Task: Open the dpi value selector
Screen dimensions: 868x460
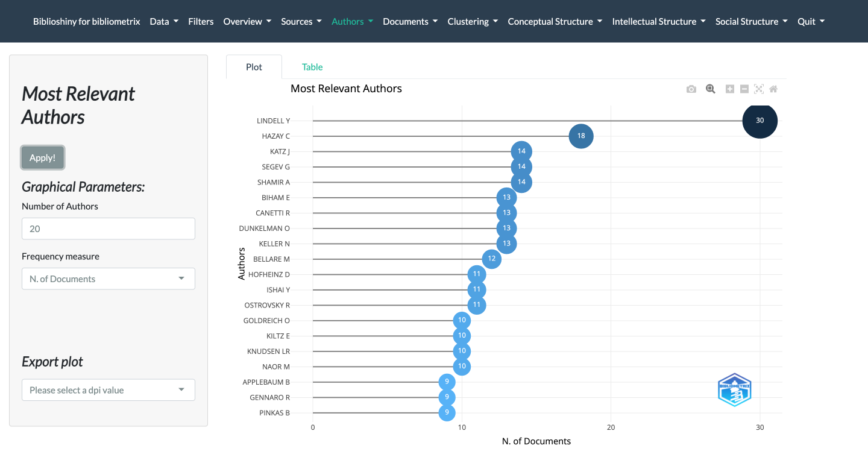Action: click(108, 390)
